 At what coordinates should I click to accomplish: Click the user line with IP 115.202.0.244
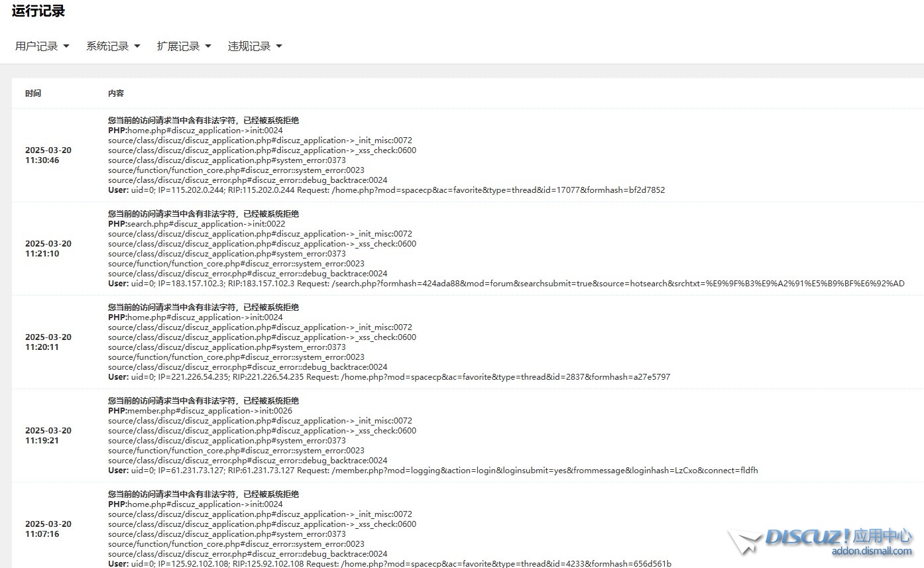pyautogui.click(x=386, y=190)
